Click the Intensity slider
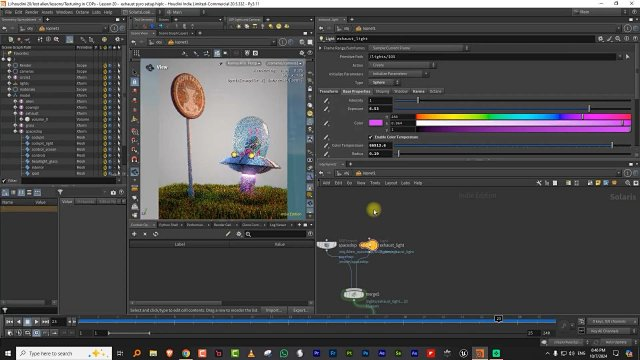 513,100
